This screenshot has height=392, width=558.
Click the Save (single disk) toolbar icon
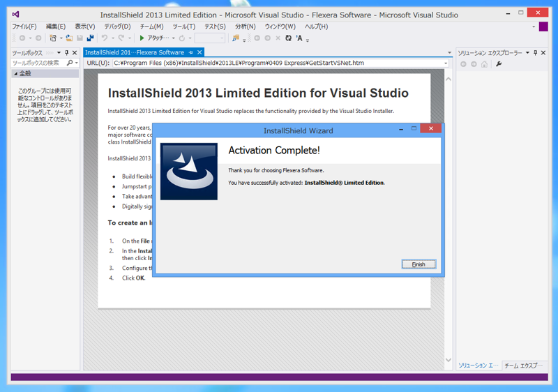click(80, 38)
